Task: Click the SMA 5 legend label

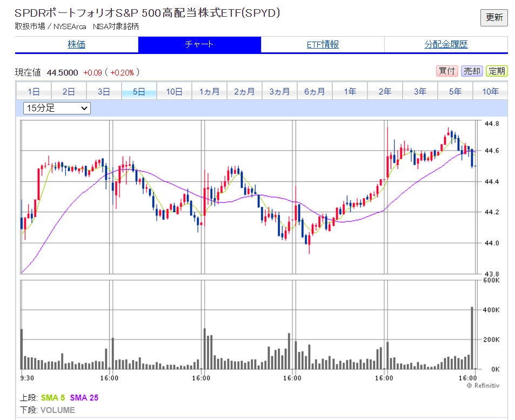Action: tap(53, 398)
